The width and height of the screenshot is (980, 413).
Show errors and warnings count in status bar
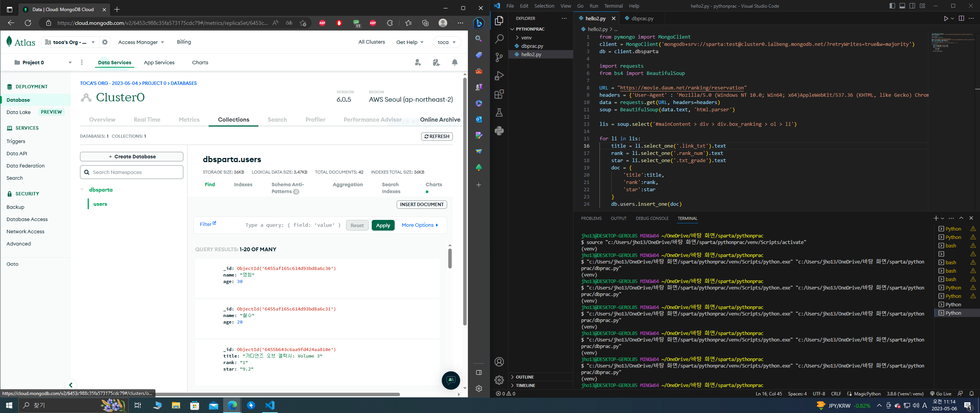[x=506, y=393]
